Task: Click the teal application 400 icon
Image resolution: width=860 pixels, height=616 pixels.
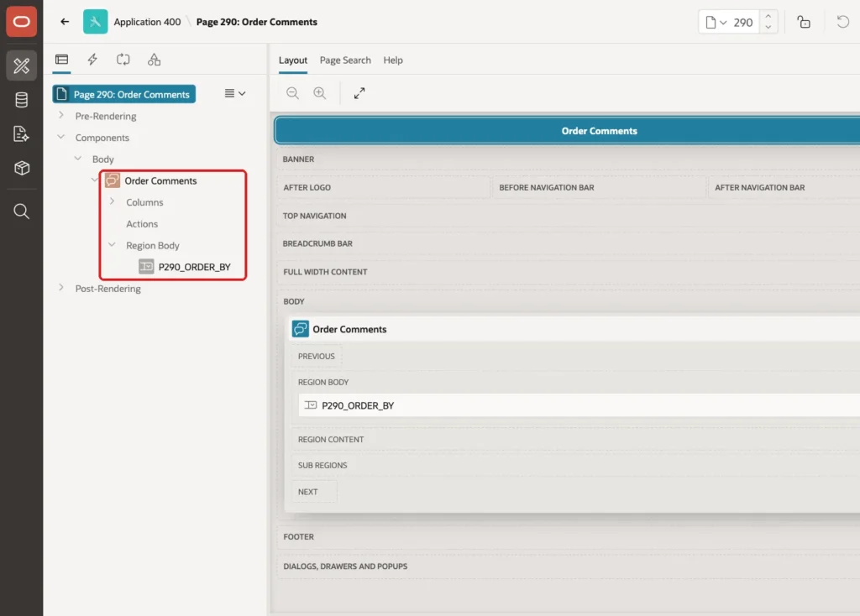Action: (96, 22)
